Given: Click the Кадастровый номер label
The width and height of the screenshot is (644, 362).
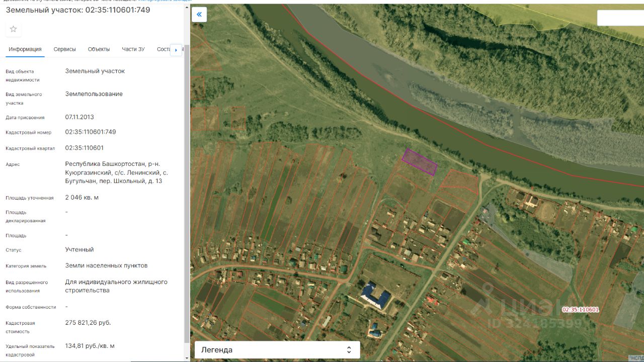Looking at the screenshot, I should click(x=29, y=133).
